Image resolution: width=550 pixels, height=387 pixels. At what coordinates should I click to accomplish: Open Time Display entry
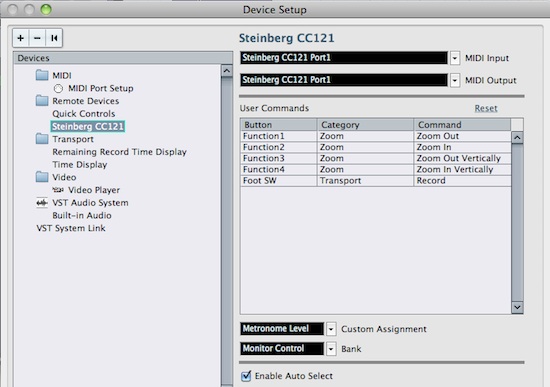(80, 165)
